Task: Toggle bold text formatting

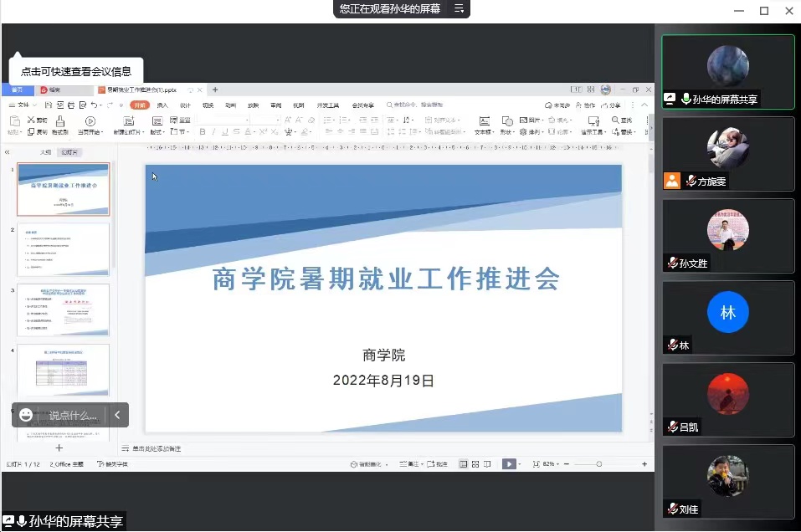Action: coord(202,132)
